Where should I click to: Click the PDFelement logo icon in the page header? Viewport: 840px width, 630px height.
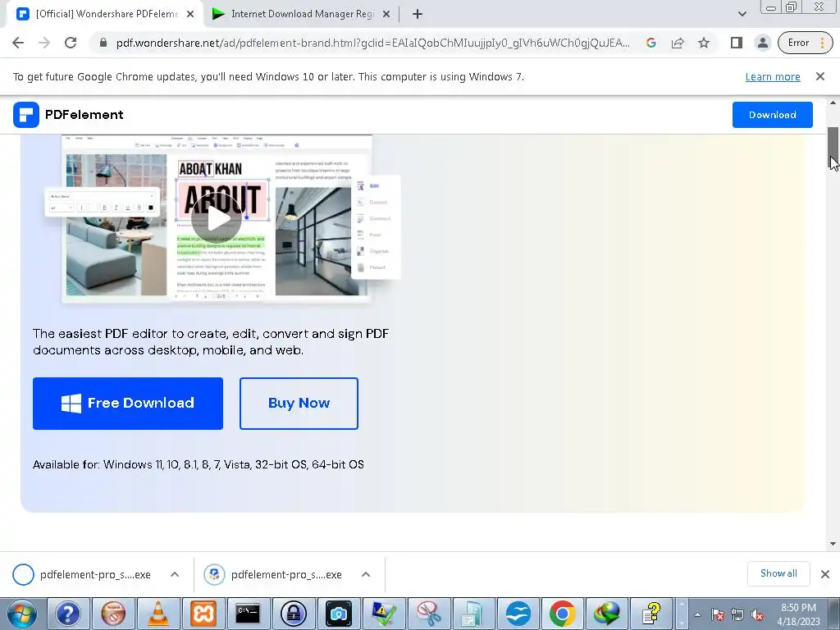25,115
